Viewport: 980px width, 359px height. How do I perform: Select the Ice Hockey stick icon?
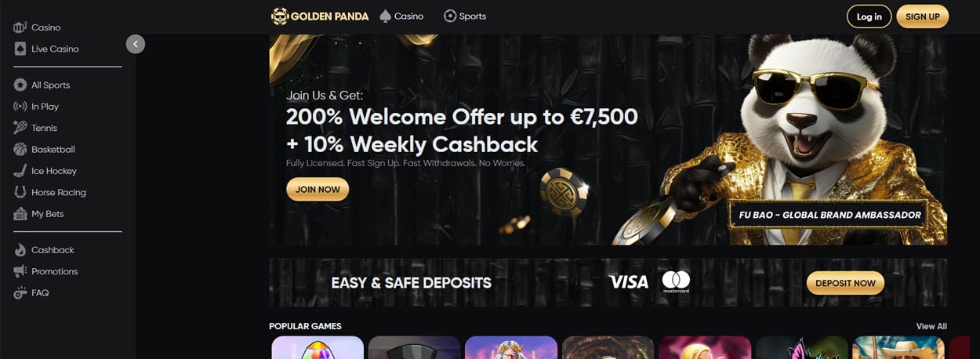20,171
